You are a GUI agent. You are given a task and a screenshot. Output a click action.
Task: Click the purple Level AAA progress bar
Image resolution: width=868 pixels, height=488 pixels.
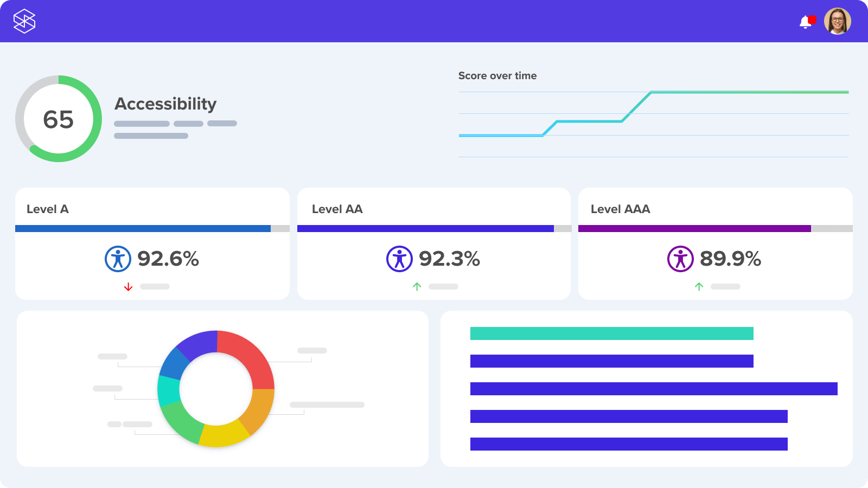tap(694, 229)
